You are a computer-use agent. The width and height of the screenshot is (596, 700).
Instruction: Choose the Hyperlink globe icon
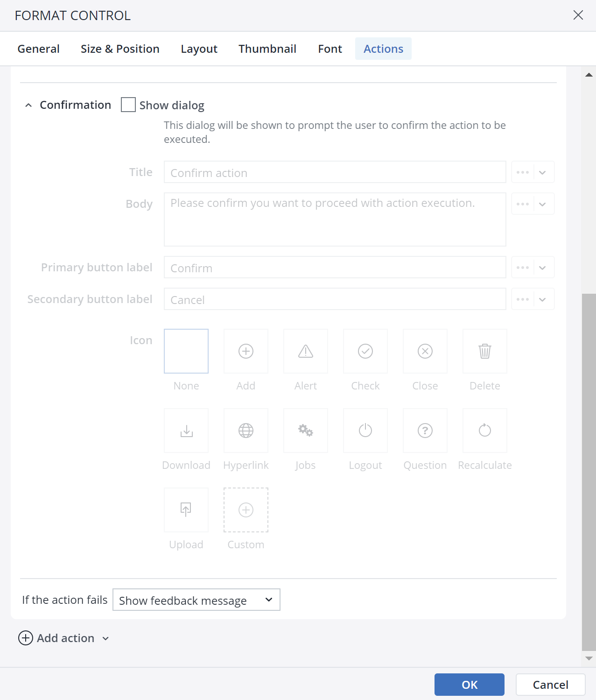click(x=246, y=431)
